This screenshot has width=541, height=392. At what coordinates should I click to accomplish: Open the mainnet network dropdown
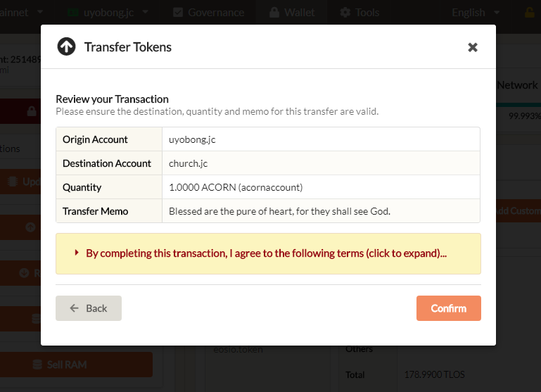25,12
